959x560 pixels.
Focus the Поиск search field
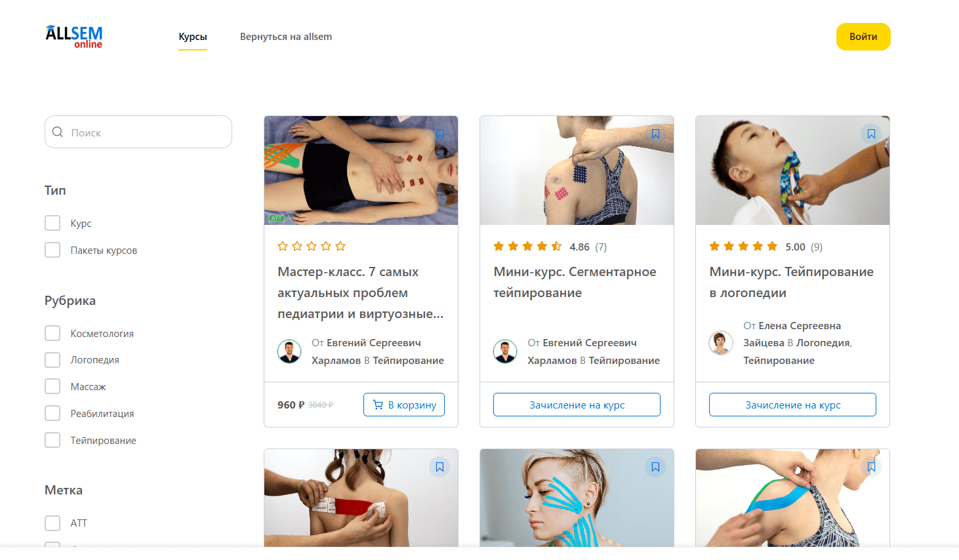pos(138,132)
